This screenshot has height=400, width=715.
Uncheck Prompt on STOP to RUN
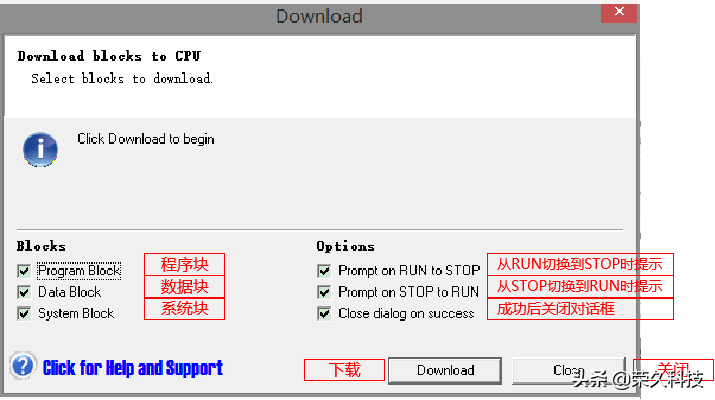pyautogui.click(x=324, y=292)
